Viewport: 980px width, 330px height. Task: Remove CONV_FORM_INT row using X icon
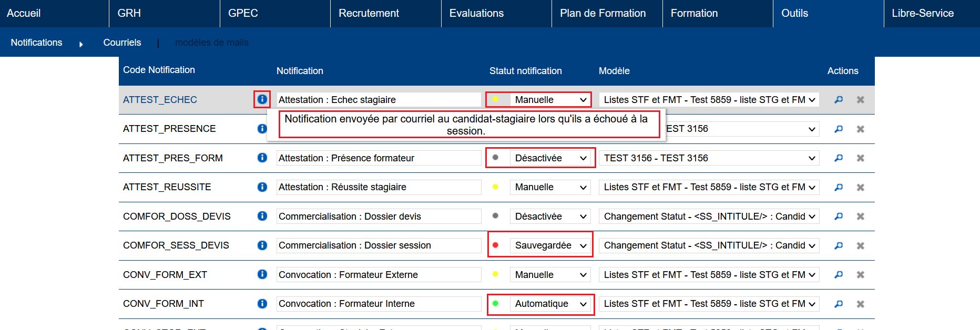[x=860, y=304]
